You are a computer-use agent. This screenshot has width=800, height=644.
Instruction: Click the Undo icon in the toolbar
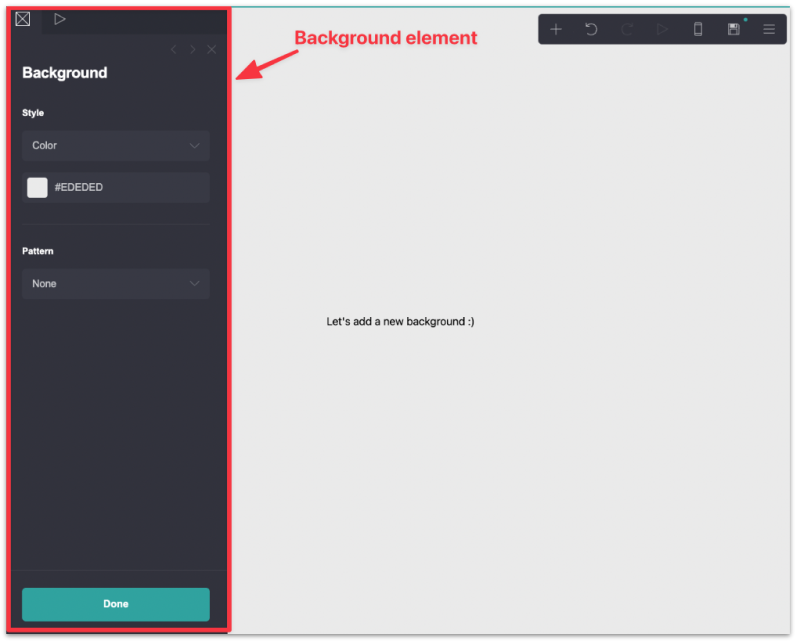pyautogui.click(x=592, y=29)
